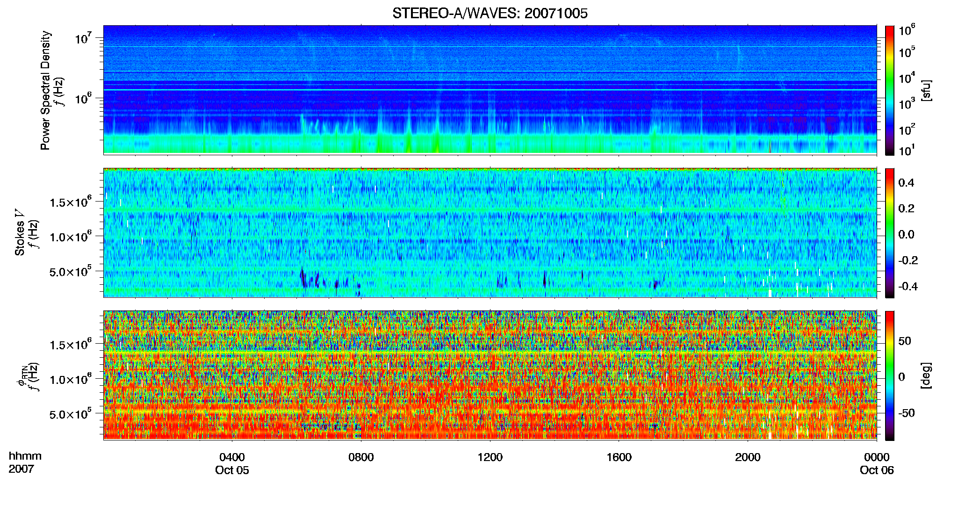
Task: Click 5.0×10^5 tick in phi RTN panel
Action: pyautogui.click(x=71, y=414)
